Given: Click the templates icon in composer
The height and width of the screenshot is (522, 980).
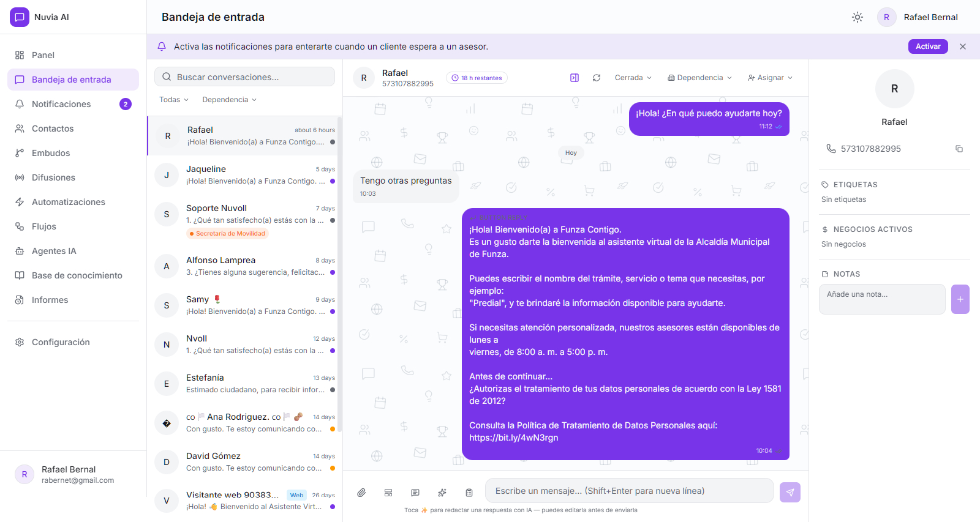Looking at the screenshot, I should point(388,493).
